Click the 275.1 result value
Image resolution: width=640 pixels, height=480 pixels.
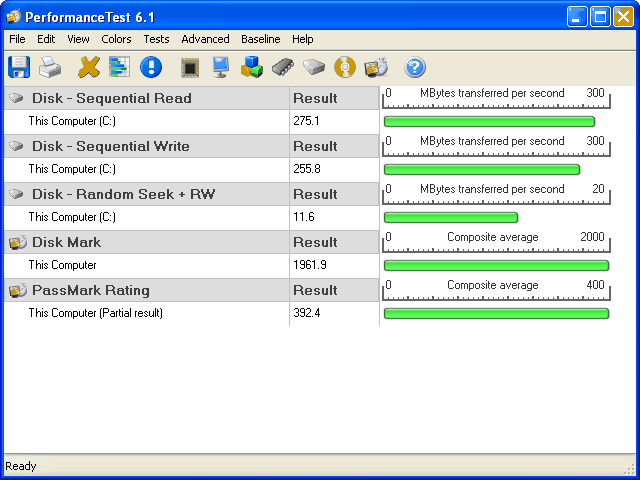306,121
